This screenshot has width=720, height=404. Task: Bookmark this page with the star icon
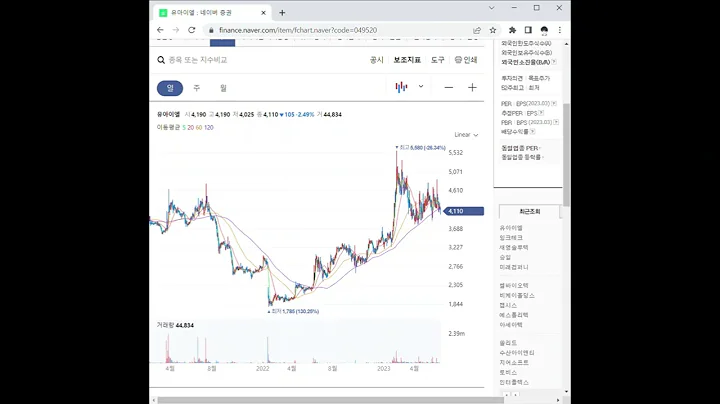click(493, 30)
